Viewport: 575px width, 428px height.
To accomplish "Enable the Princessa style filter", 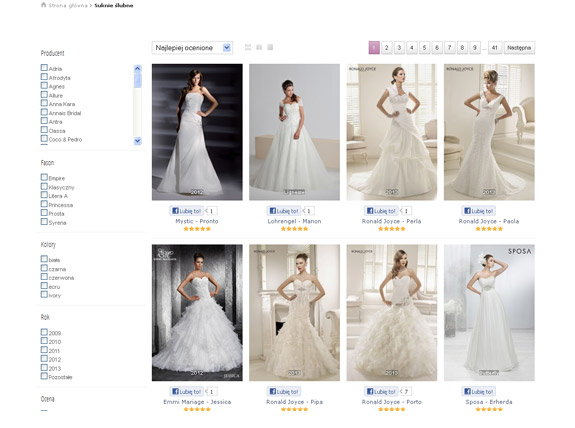I will 44,204.
